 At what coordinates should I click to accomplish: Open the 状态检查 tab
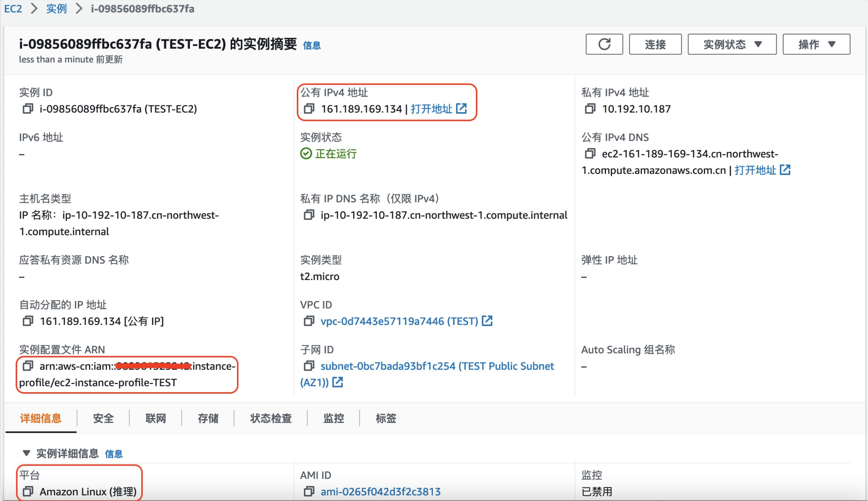point(271,418)
